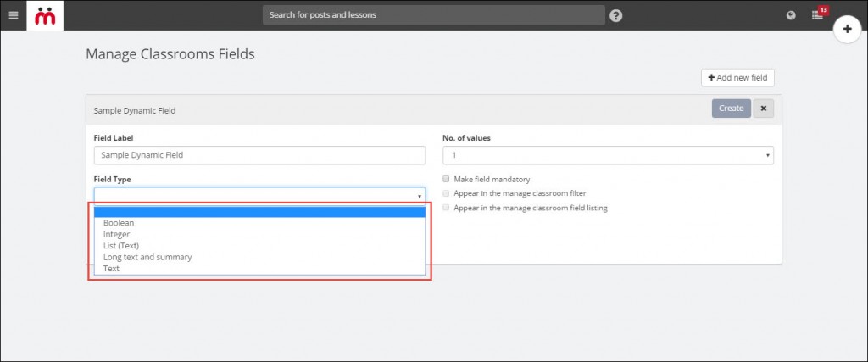The width and height of the screenshot is (868, 362).
Task: Open the help question mark icon
Action: [x=616, y=15]
